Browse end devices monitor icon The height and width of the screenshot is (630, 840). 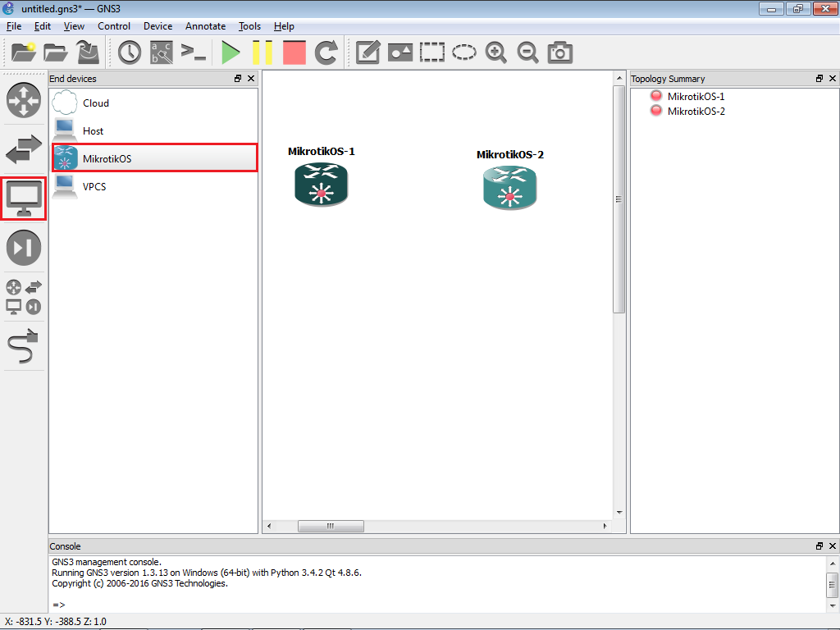point(24,199)
